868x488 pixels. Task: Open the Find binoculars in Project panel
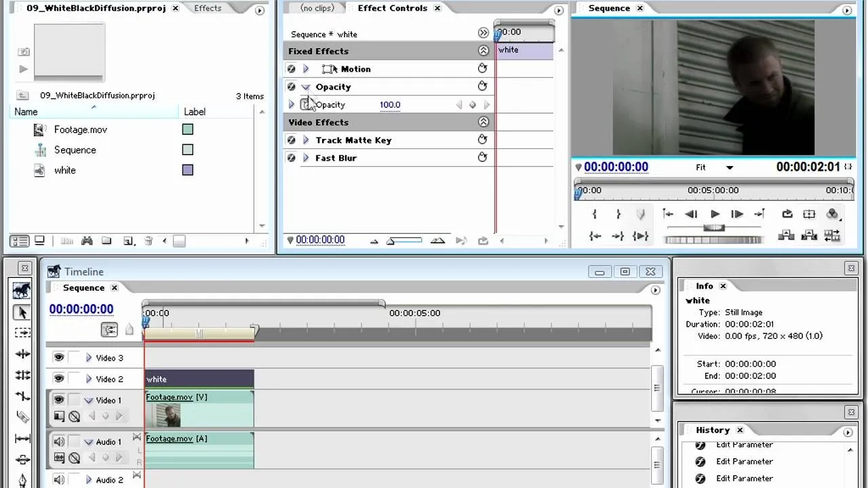[x=87, y=241]
